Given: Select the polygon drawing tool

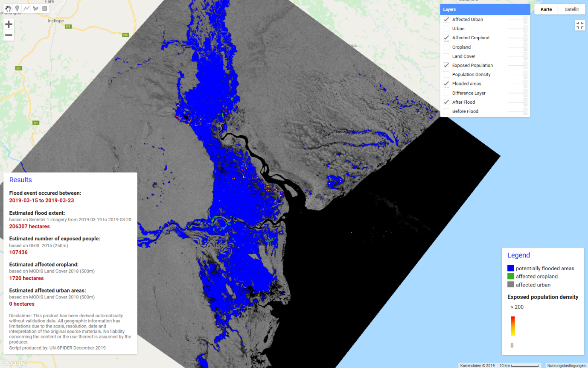Looking at the screenshot, I should point(35,8).
